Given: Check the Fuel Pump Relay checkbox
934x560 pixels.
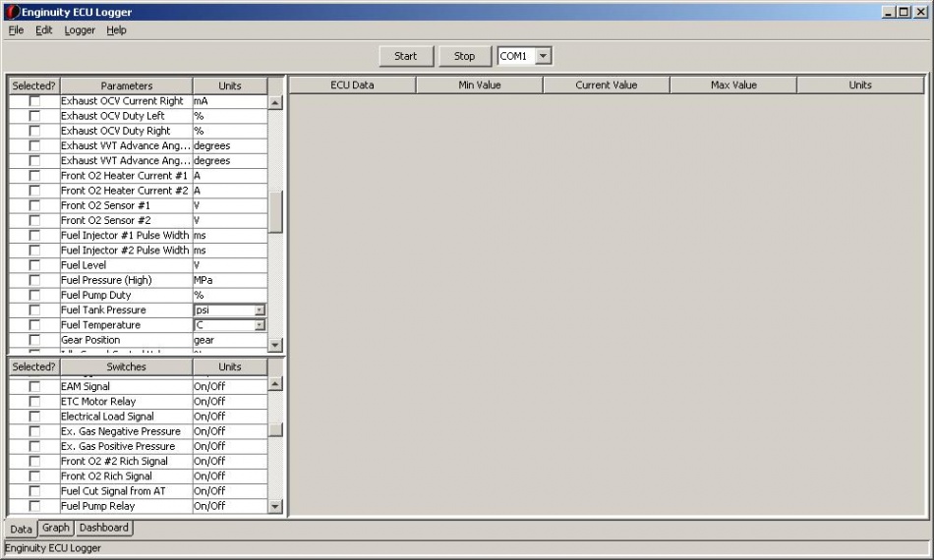Looking at the screenshot, I should 34,506.
